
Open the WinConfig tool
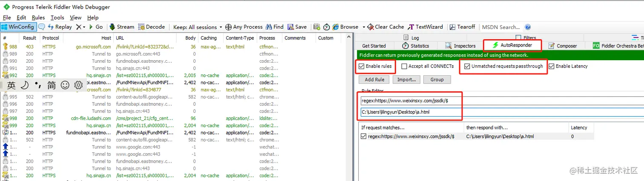coord(19,26)
